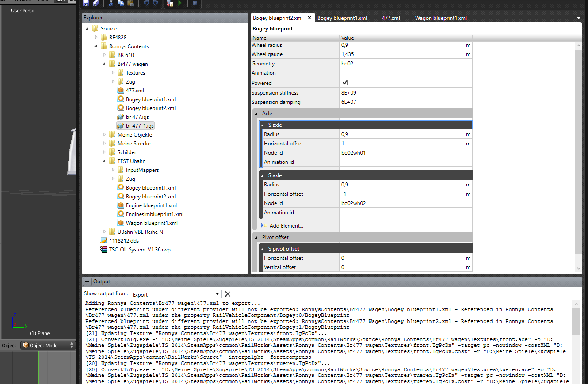Clear the output log with the X icon
Viewport: 588px width, 384px height.
pyautogui.click(x=227, y=294)
